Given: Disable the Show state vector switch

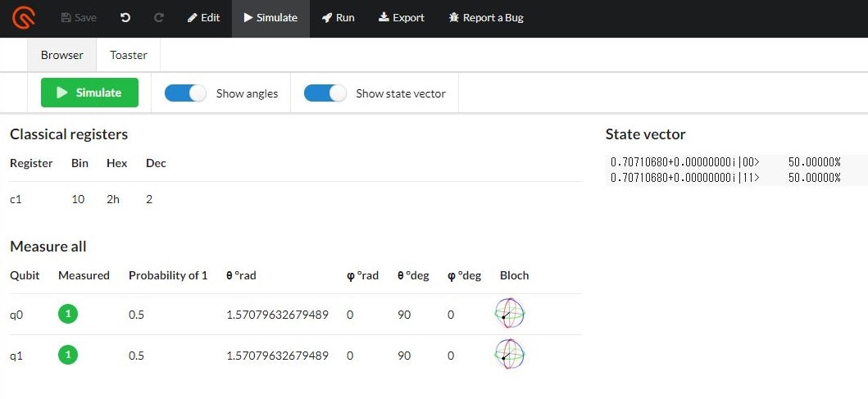Looking at the screenshot, I should tap(325, 93).
